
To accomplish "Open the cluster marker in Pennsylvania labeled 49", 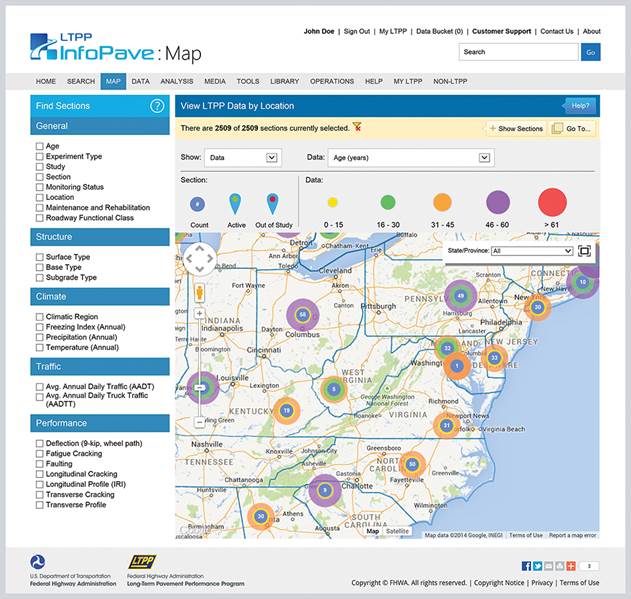I will coord(460,296).
